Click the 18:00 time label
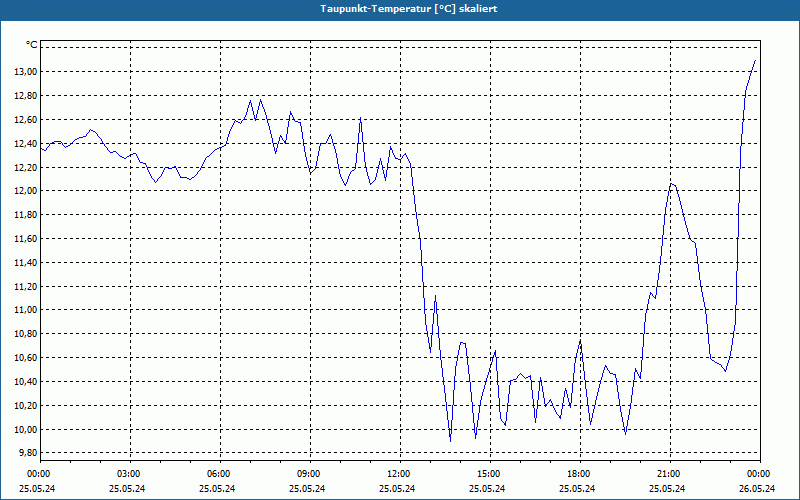Image resolution: width=800 pixels, height=500 pixels. pyautogui.click(x=580, y=474)
